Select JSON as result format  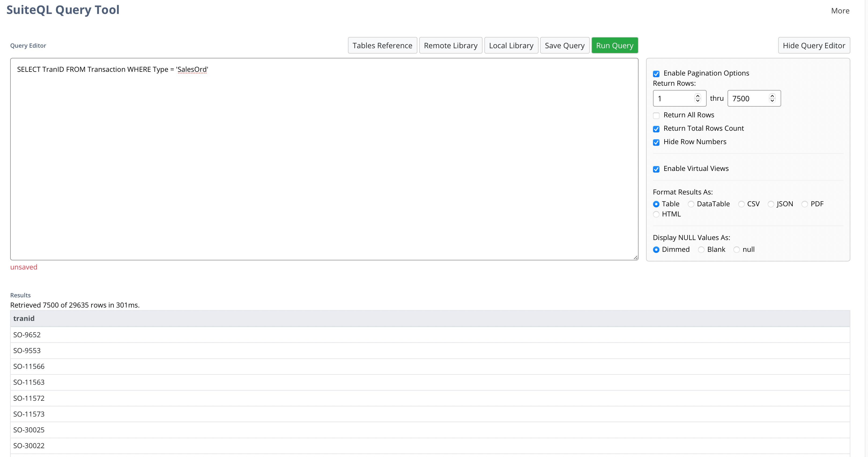[772, 204]
